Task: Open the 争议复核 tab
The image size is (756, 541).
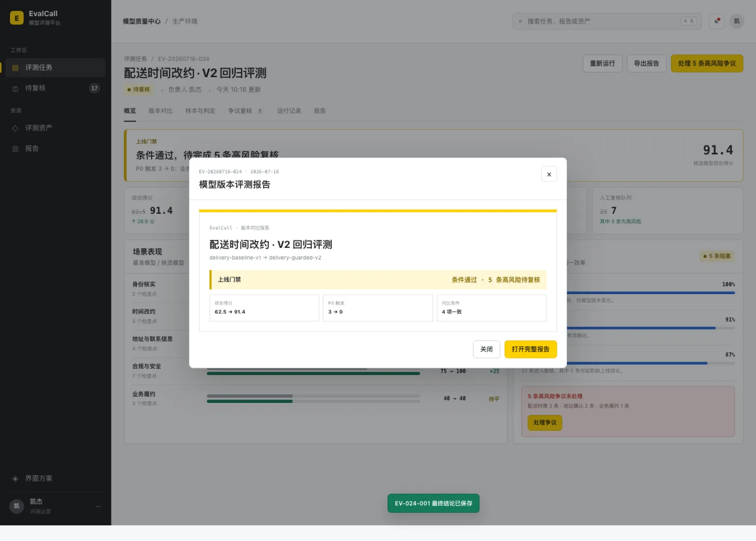Action: (246, 111)
